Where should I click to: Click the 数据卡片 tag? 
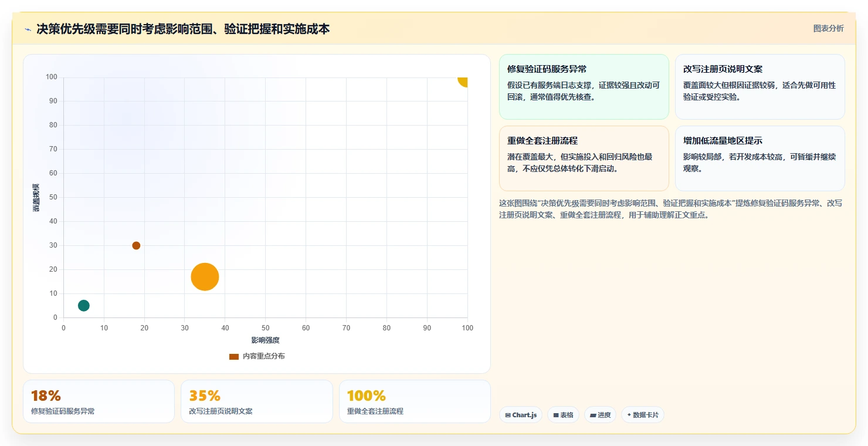(x=642, y=415)
